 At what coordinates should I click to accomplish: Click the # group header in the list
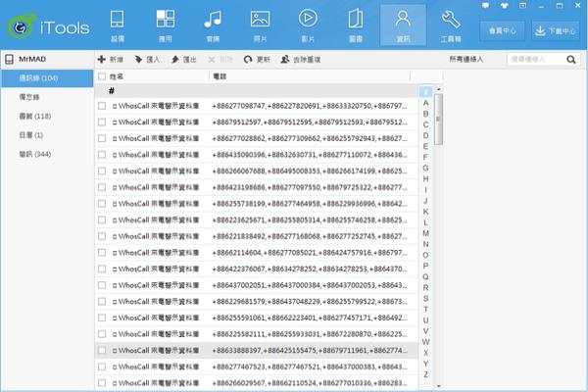[x=257, y=90]
